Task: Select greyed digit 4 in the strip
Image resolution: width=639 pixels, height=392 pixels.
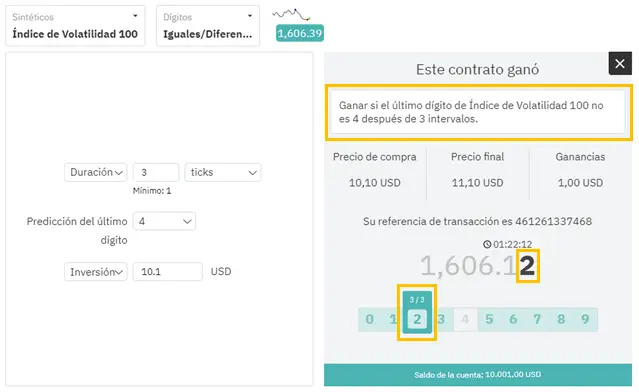Action: [465, 319]
